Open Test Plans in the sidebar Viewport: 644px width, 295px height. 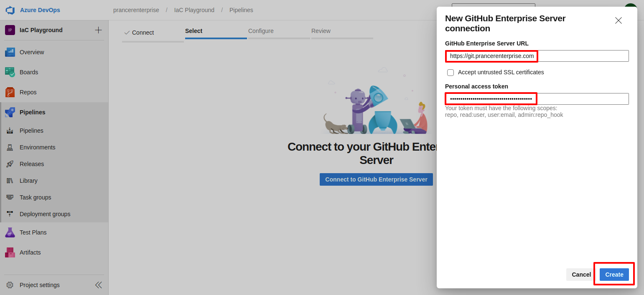[x=33, y=232]
